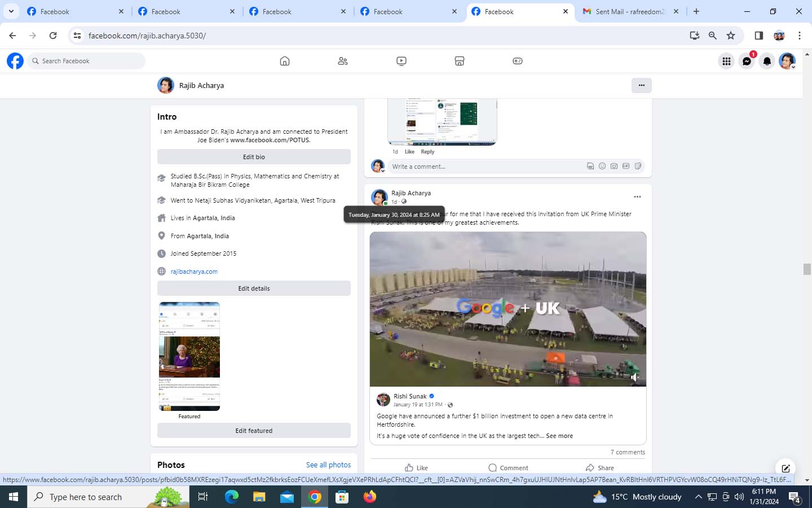The width and height of the screenshot is (812, 508).
Task: Click the address bar URL
Action: [147, 36]
